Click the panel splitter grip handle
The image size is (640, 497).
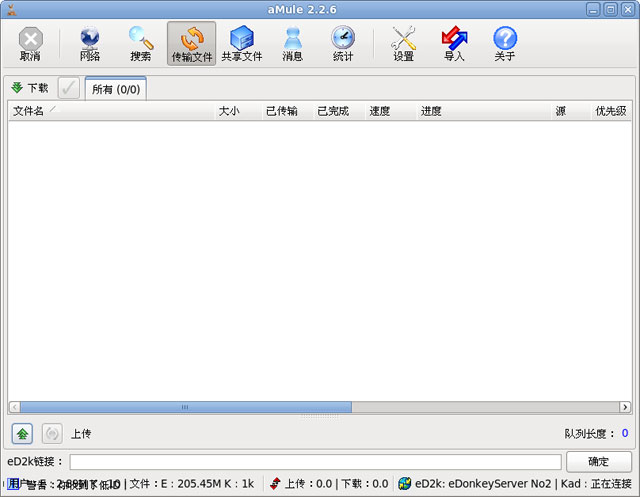tap(320, 416)
